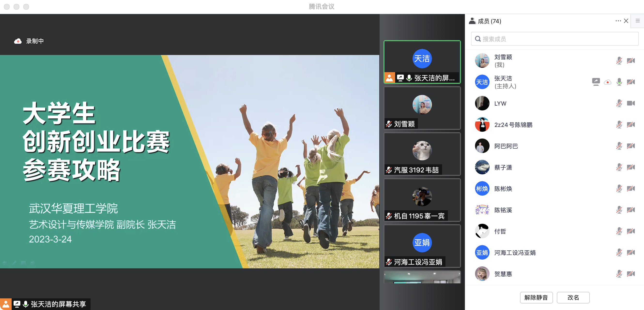Viewport: 644px width, 310px height.
Task: Select member 蔡子潇 in the list
Action: coord(503,168)
